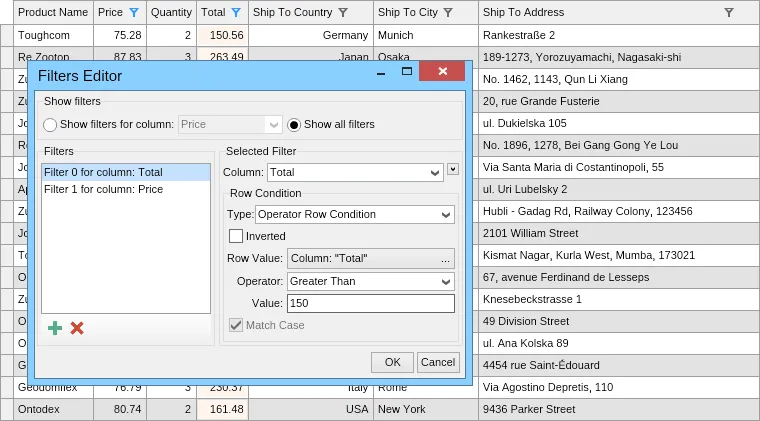760x421 pixels.
Task: Click the red X remove filter icon
Action: [x=77, y=328]
